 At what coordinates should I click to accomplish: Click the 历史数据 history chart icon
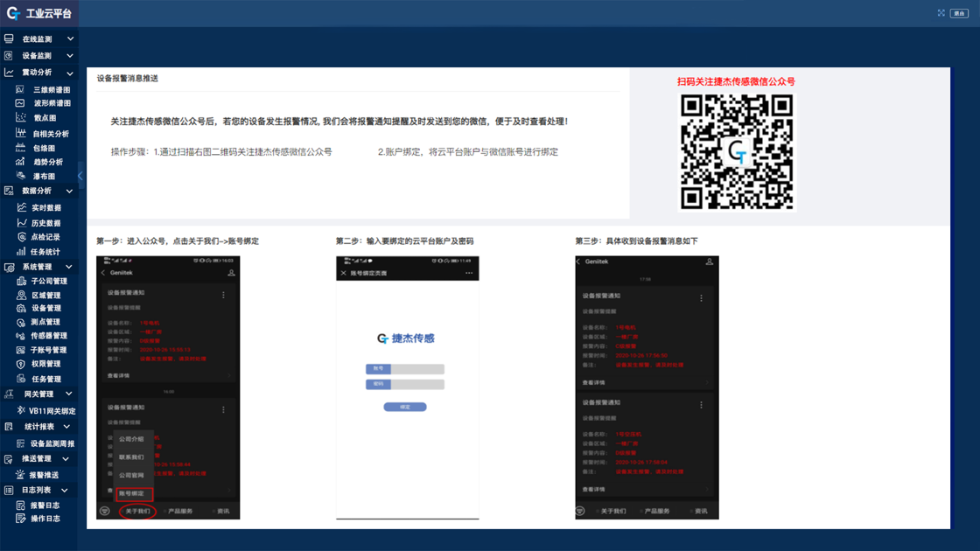pyautogui.click(x=22, y=222)
